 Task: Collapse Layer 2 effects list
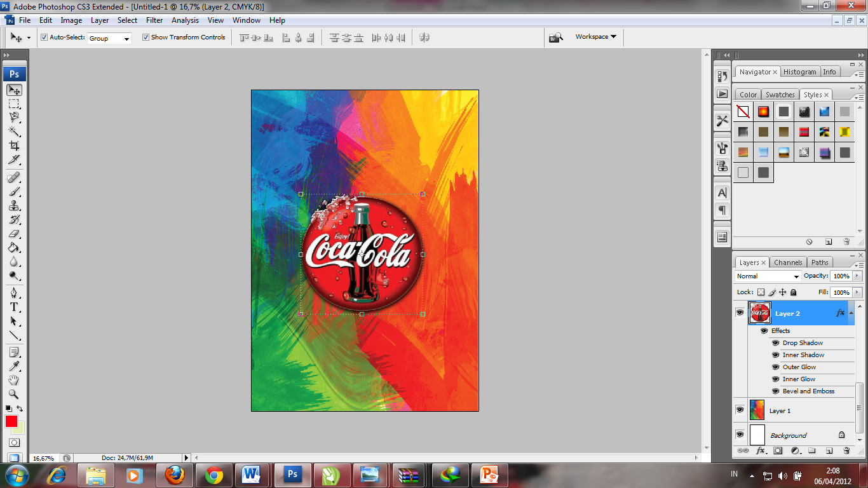851,313
